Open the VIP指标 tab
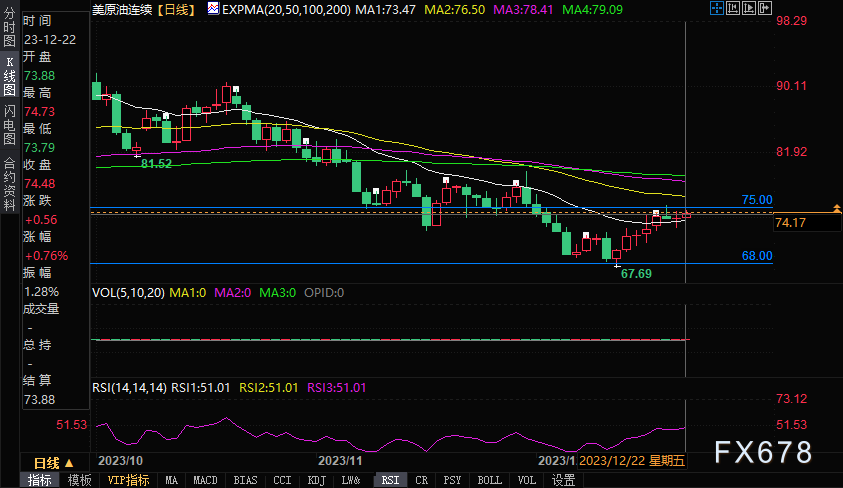This screenshot has height=488, width=843. click(128, 480)
